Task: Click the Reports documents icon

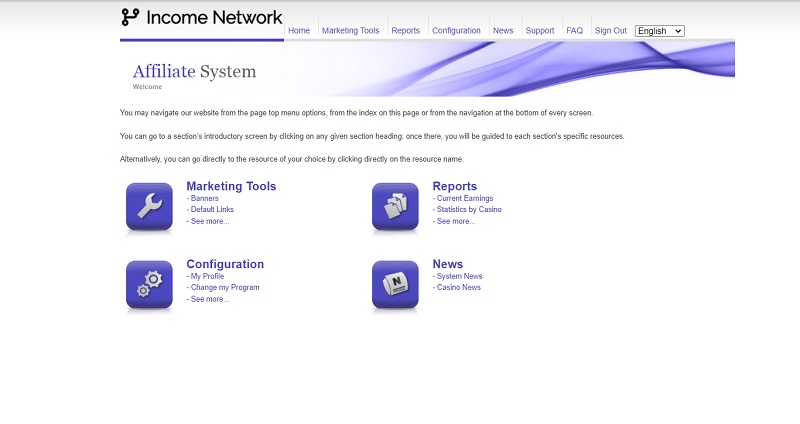Action: pyautogui.click(x=395, y=207)
